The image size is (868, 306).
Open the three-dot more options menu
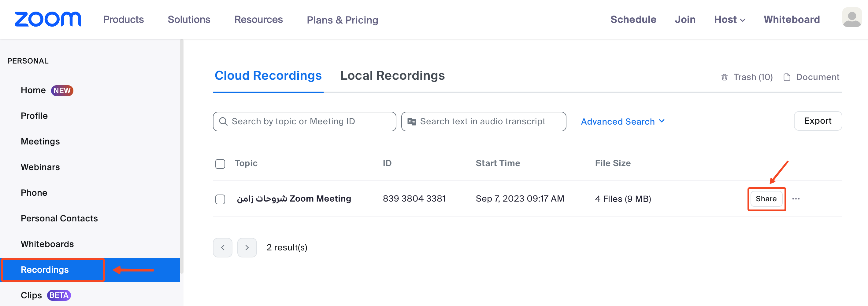pyautogui.click(x=796, y=199)
